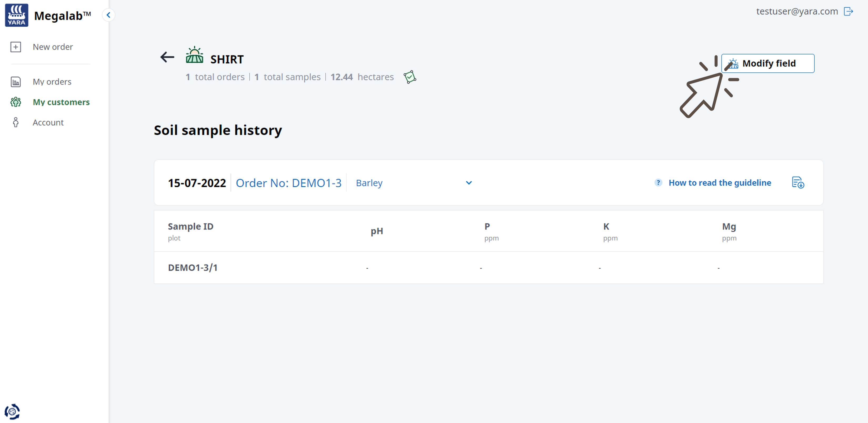Click the cookie settings icon bottom-left
The image size is (868, 423).
point(12,411)
